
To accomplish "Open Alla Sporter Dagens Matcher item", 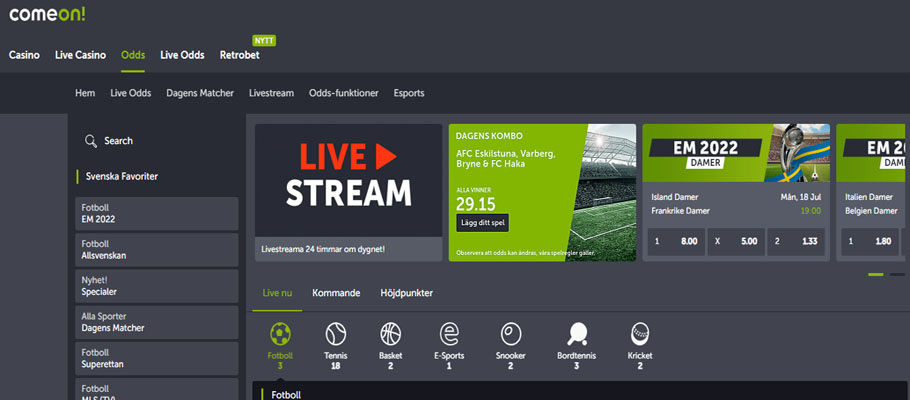I will pos(157,322).
